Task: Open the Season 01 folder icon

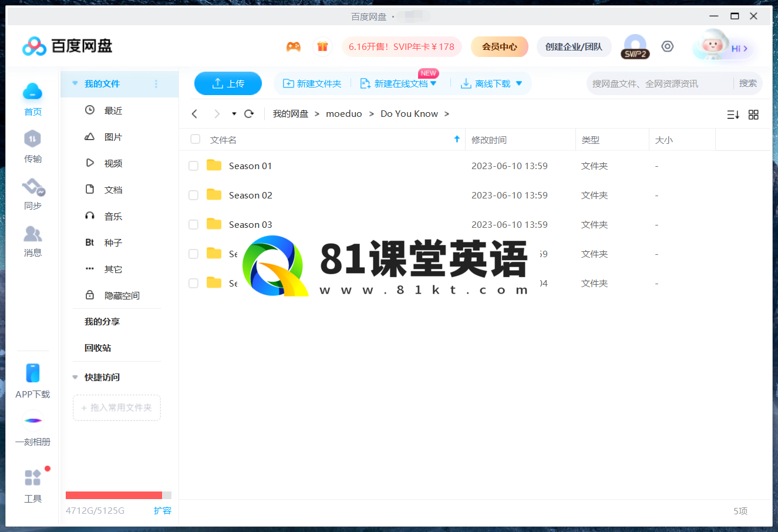Action: (214, 166)
